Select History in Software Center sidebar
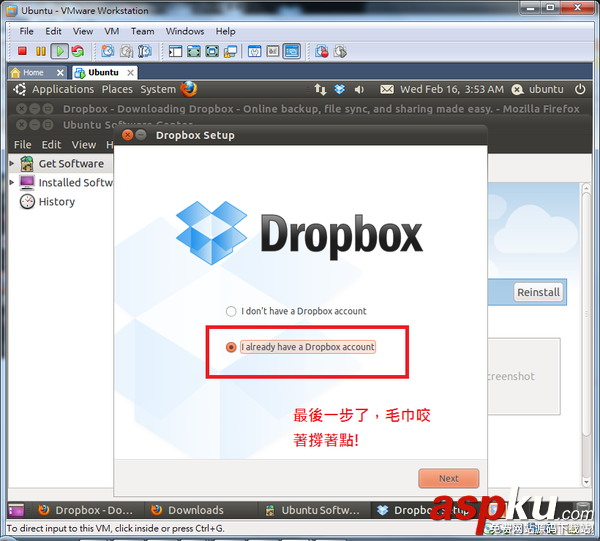Screen dimensions: 600x541 [57, 202]
